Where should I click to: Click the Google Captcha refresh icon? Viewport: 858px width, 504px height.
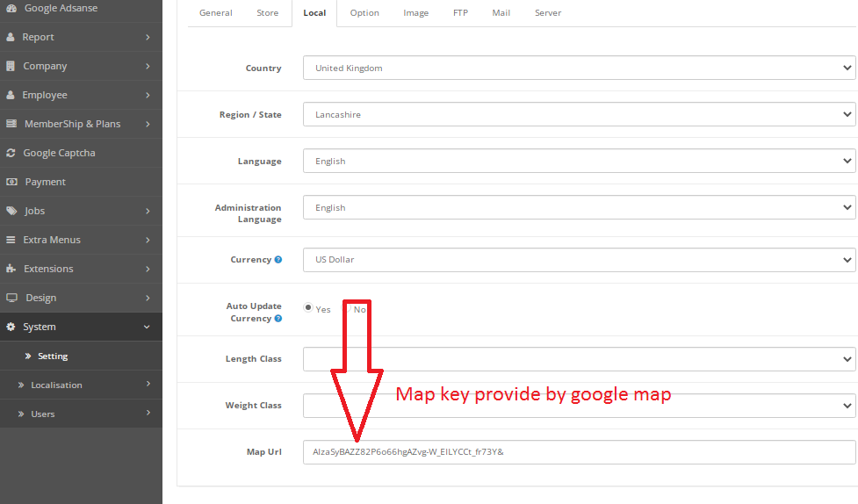[11, 153]
